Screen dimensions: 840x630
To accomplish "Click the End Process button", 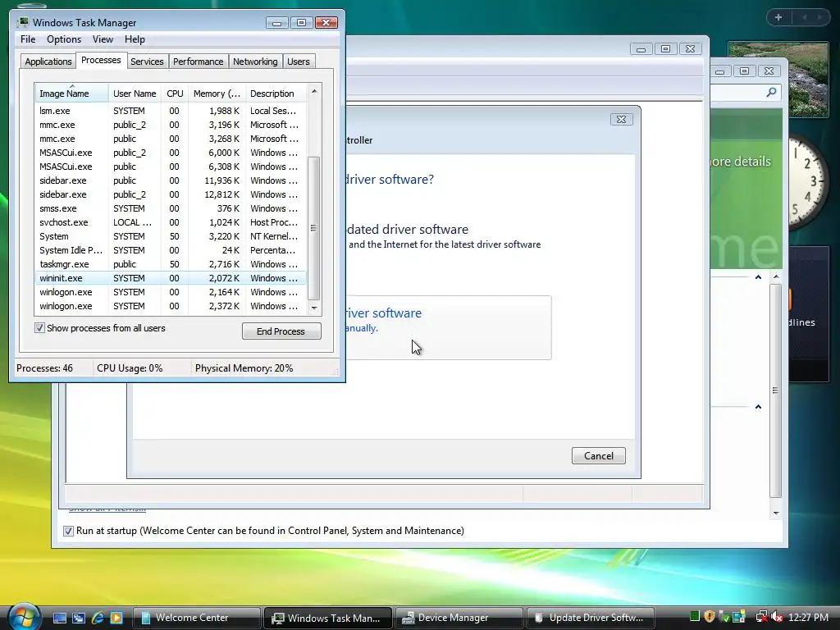I will [281, 331].
